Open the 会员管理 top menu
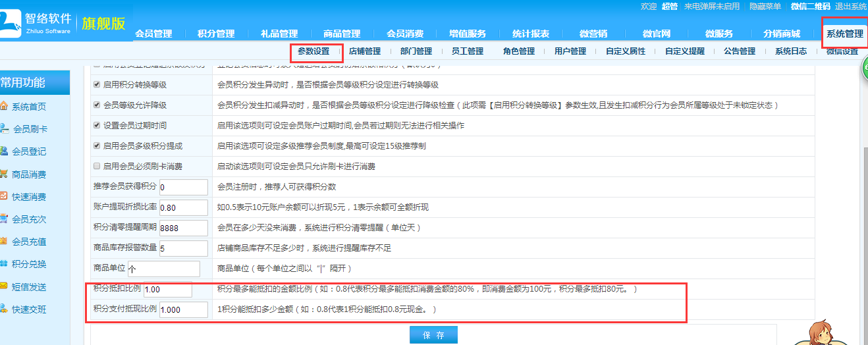 pos(153,34)
